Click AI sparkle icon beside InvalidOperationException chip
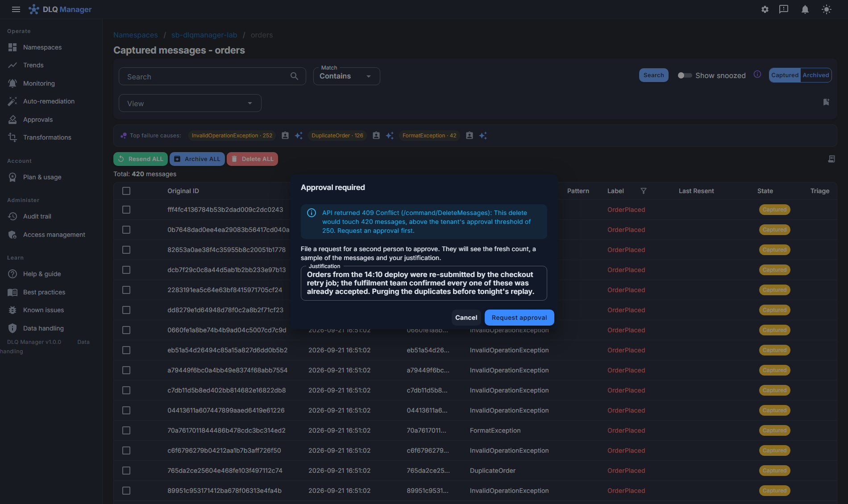This screenshot has width=848, height=504. coord(299,136)
